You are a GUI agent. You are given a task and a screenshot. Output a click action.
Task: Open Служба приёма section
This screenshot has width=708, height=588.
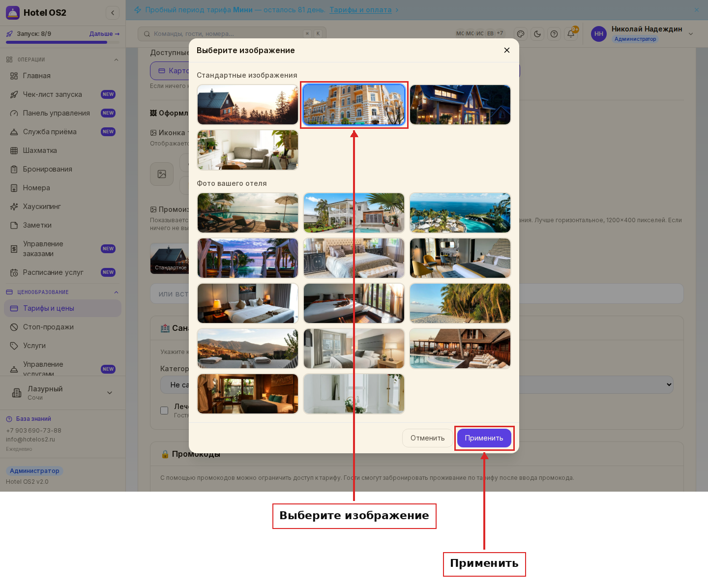[x=62, y=132]
